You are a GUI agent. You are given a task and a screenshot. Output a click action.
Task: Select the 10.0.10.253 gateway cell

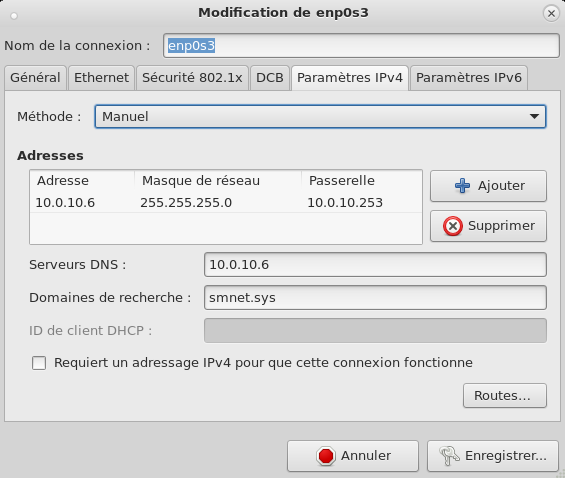coord(345,203)
